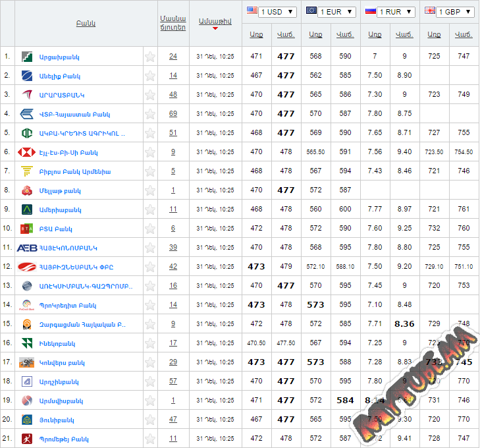This screenshot has width=480, height=448.
Task: Click the ACBA-Credit Agricole logo icon
Action: (27, 133)
